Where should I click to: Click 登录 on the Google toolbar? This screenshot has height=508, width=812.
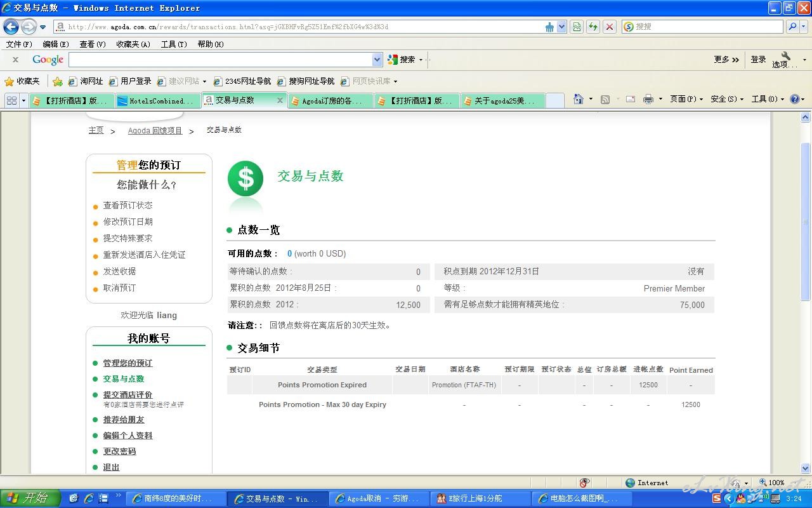click(758, 60)
